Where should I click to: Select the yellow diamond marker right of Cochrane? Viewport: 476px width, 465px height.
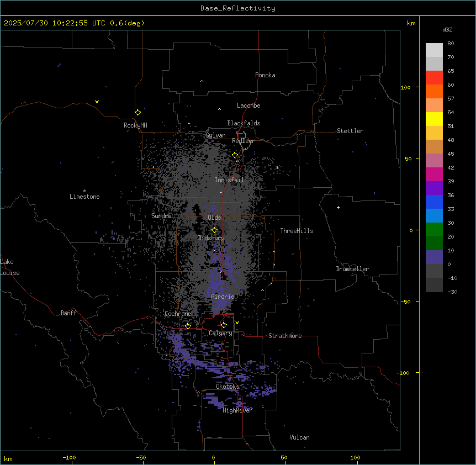pos(188,326)
